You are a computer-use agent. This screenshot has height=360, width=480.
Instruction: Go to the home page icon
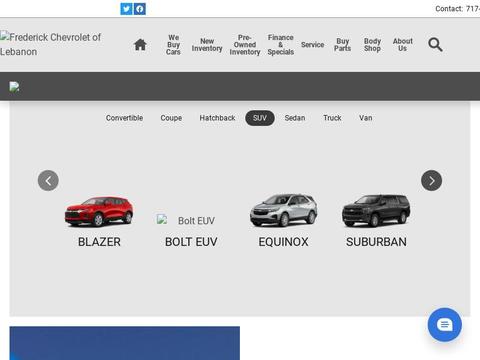(140, 44)
